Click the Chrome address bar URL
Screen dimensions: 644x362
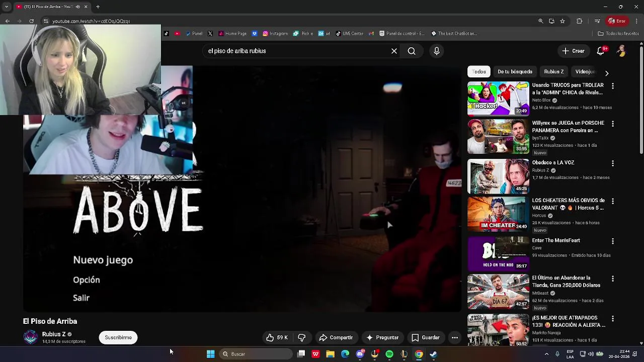91,21
